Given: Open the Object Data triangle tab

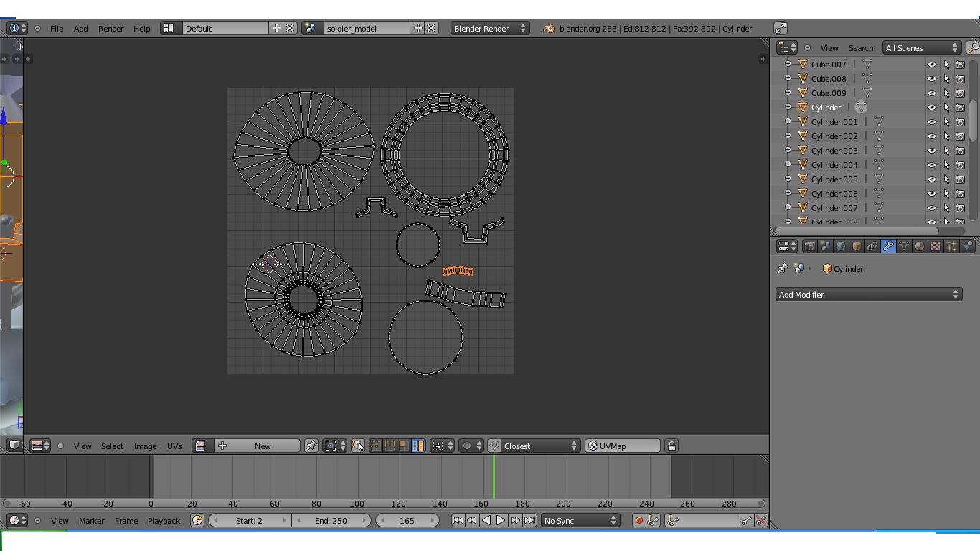Looking at the screenshot, I should click(x=904, y=246).
